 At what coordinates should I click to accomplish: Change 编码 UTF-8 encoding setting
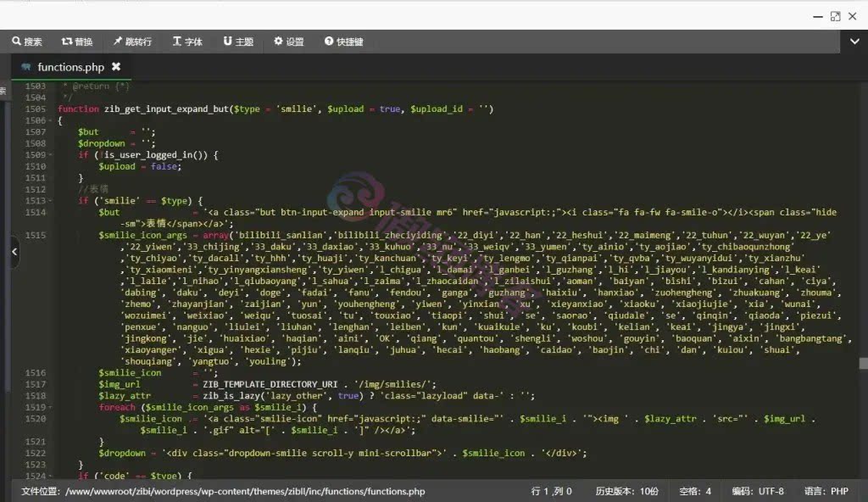pos(757,492)
